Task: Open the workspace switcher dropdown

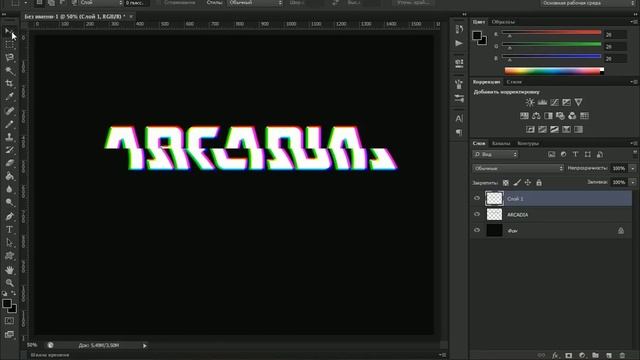Action: [x=588, y=3]
